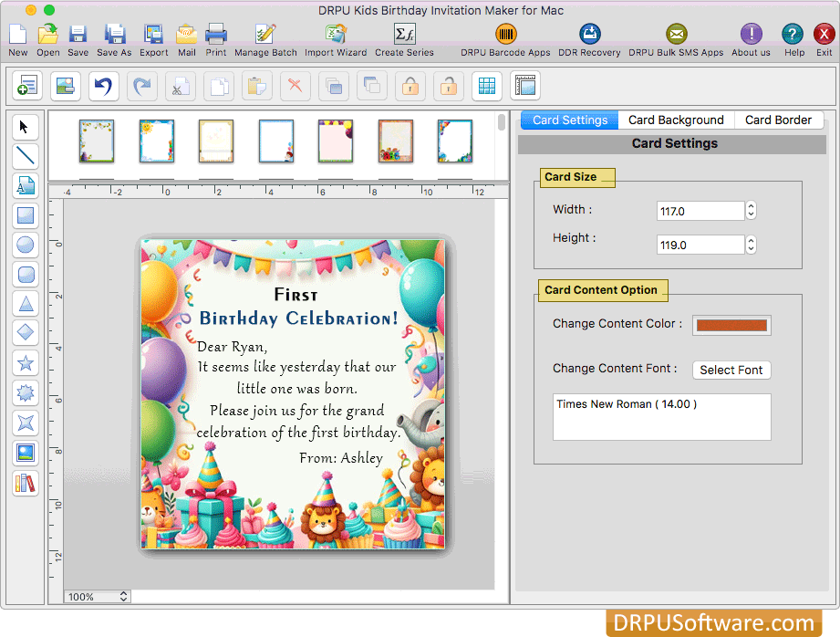This screenshot has height=637, width=840.
Task: Select the Text tool
Action: click(x=25, y=185)
